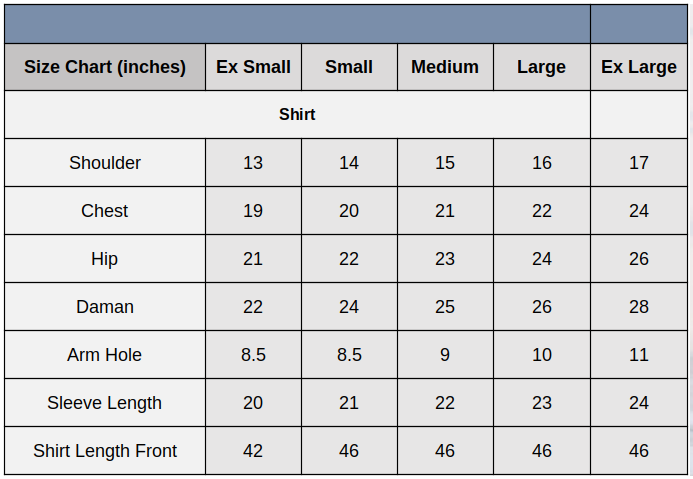Click the Large Sleeve Length value 23
Image resolution: width=693 pixels, height=479 pixels.
(x=541, y=403)
